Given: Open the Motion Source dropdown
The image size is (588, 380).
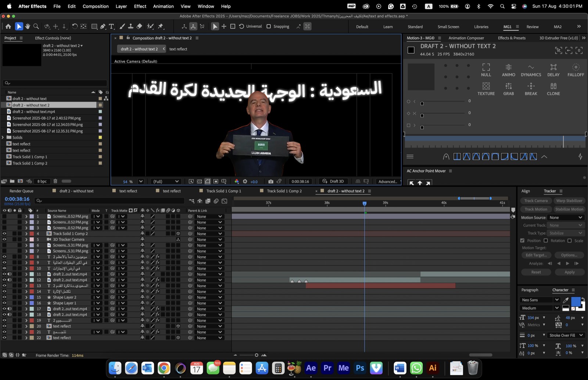Looking at the screenshot, I should [566, 218].
